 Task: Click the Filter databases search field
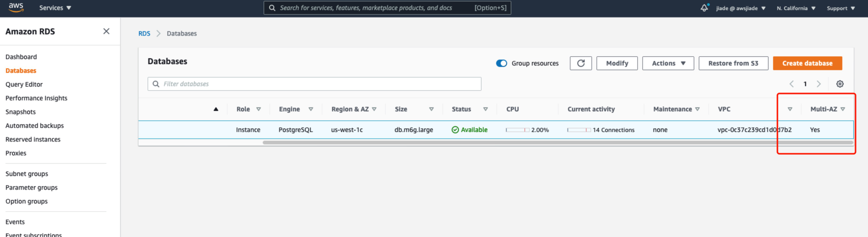tap(314, 84)
